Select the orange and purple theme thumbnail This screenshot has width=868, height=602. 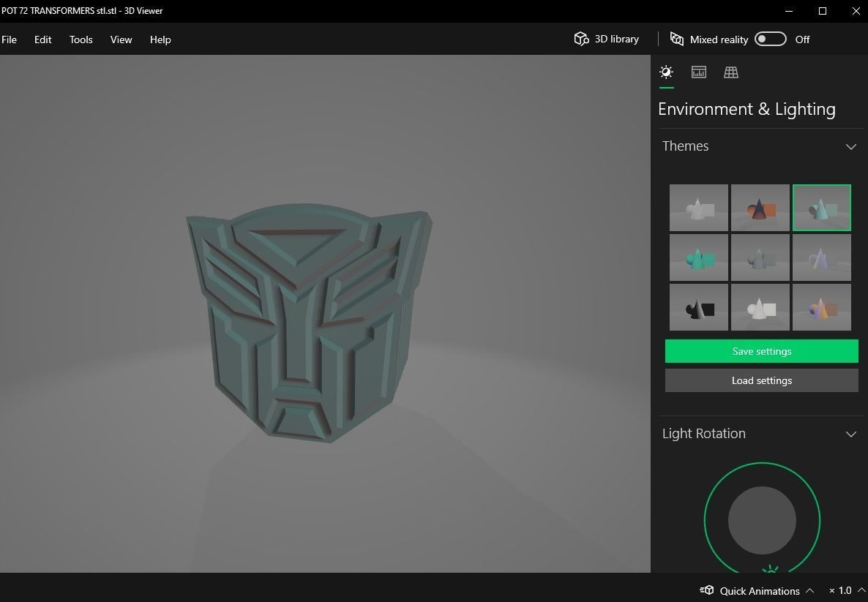[x=821, y=307]
